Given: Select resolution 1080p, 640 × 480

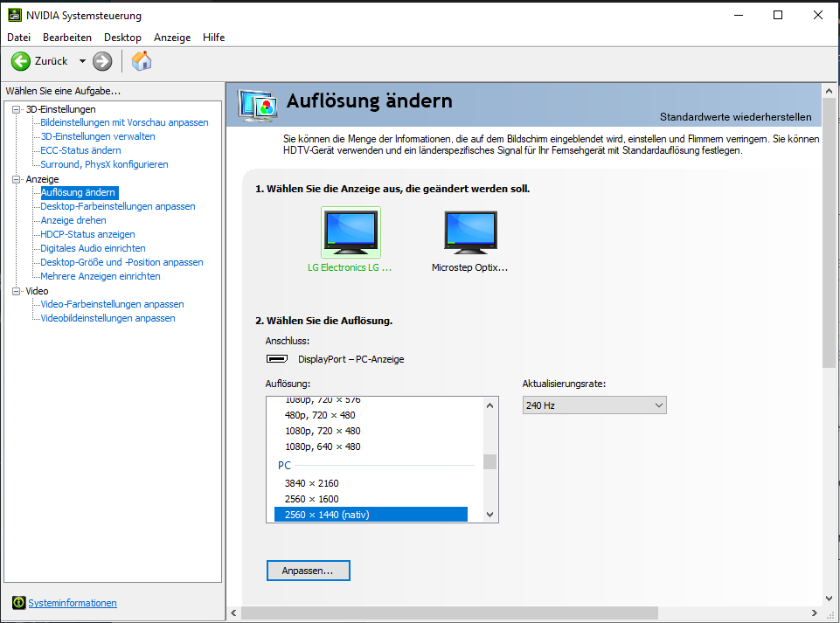Looking at the screenshot, I should coord(371,446).
